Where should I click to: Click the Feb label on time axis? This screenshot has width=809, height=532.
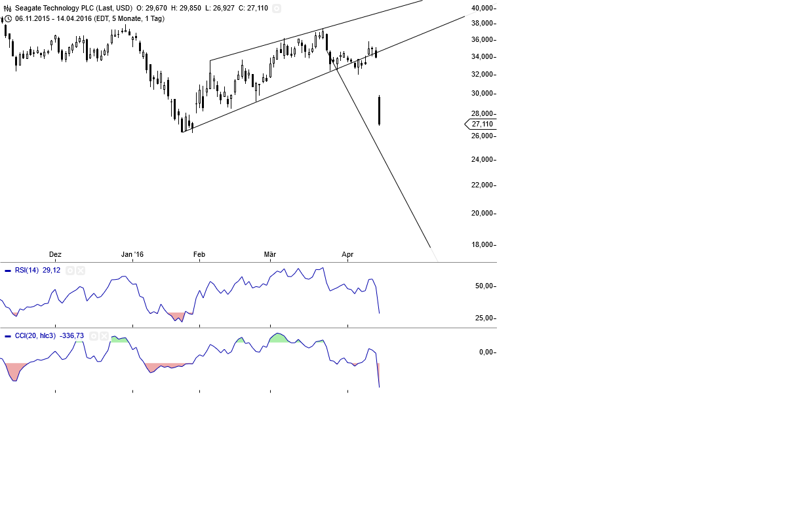[199, 254]
